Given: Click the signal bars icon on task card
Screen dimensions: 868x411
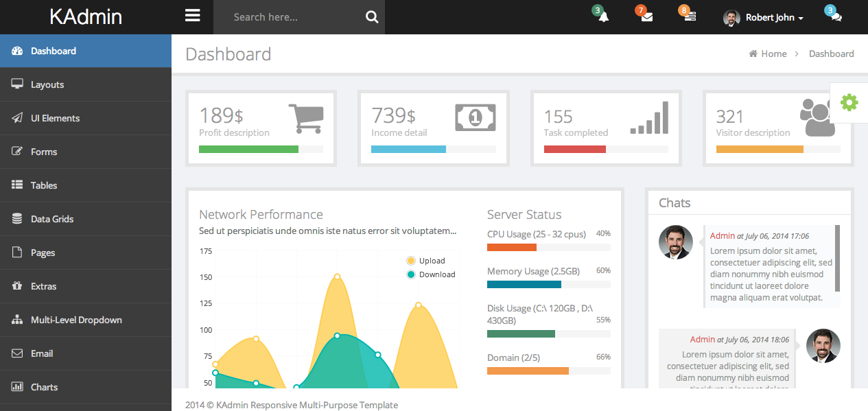Looking at the screenshot, I should 649,117.
